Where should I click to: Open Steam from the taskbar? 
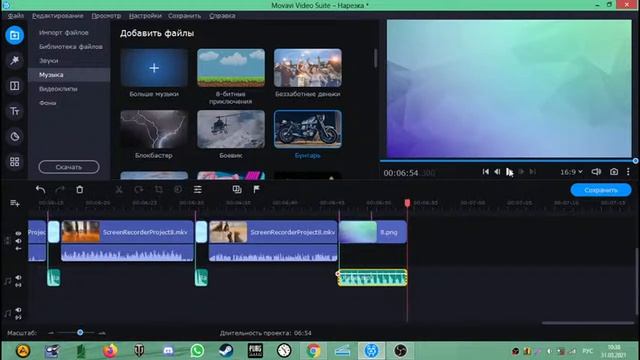226,351
